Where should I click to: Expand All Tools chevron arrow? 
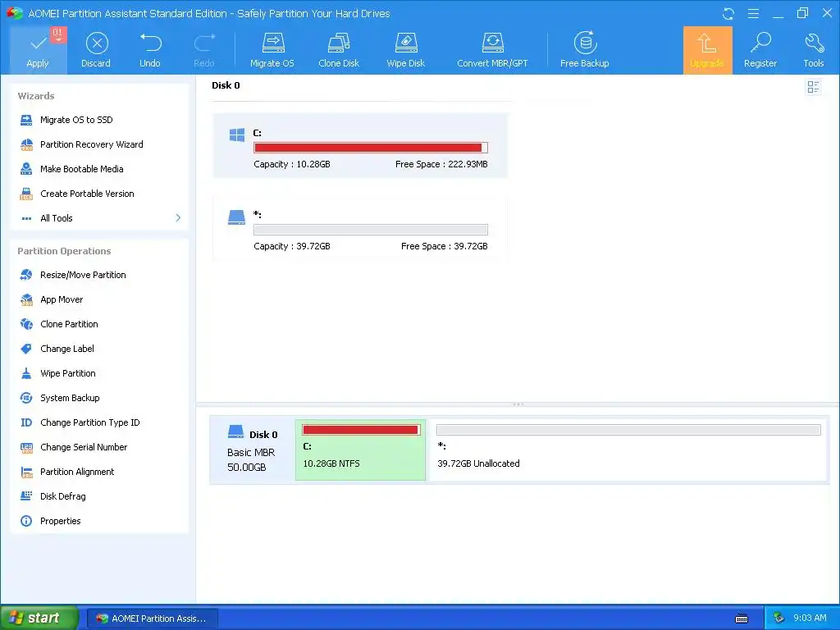tap(178, 217)
